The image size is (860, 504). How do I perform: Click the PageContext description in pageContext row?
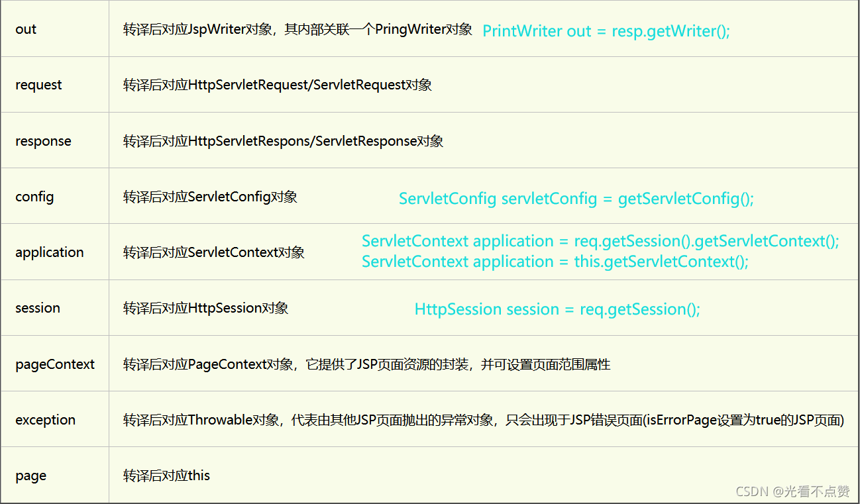pos(367,364)
